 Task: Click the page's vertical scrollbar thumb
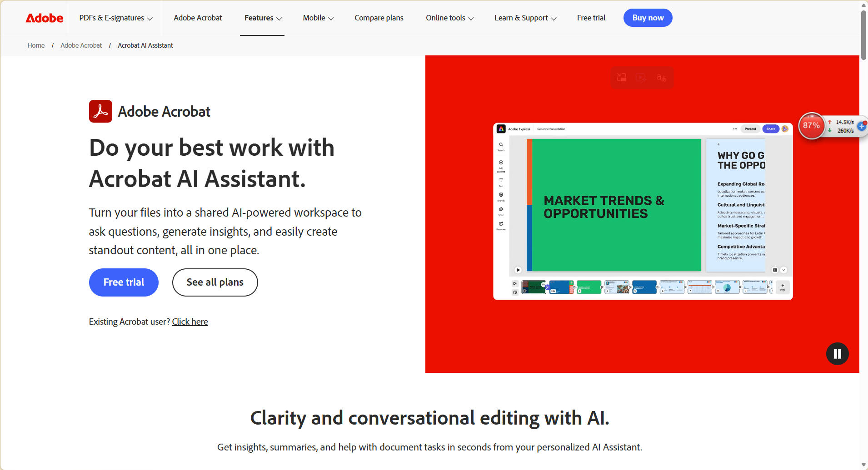tap(863, 35)
